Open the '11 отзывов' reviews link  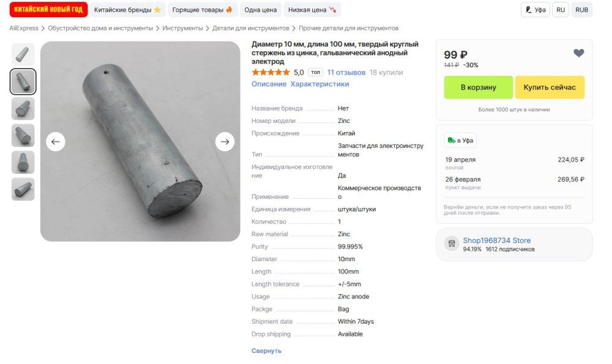pos(346,72)
